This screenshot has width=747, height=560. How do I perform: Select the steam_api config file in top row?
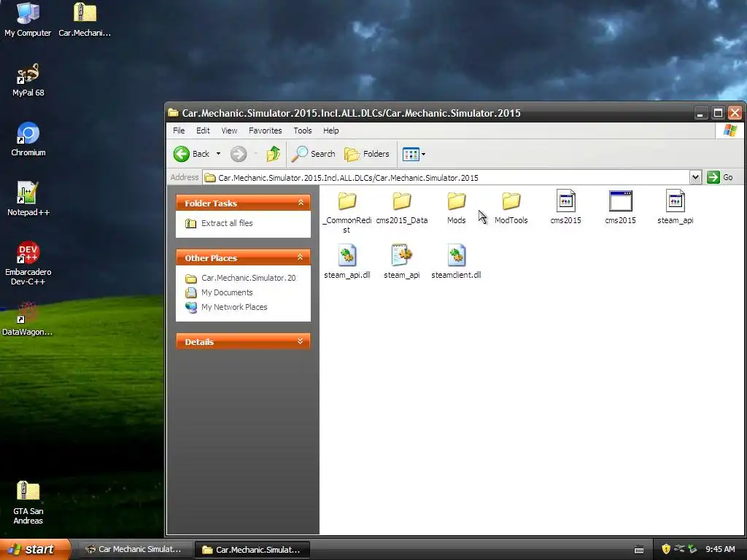[675, 207]
